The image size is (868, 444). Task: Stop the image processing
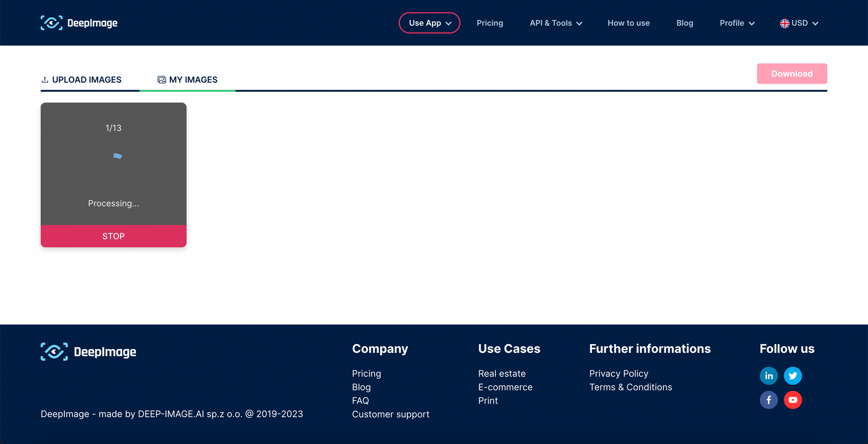113,236
